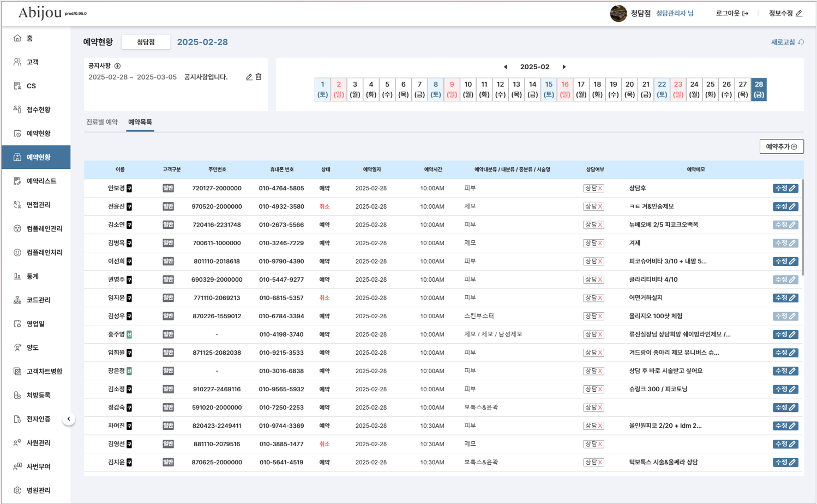Toggle 상담 status for 김지윤
The height and width of the screenshot is (504, 817).
tap(593, 463)
